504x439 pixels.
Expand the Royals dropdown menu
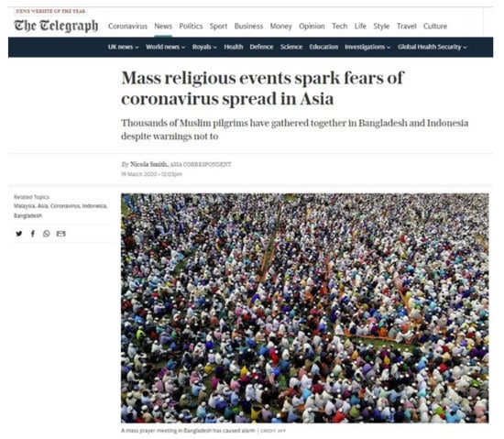204,47
